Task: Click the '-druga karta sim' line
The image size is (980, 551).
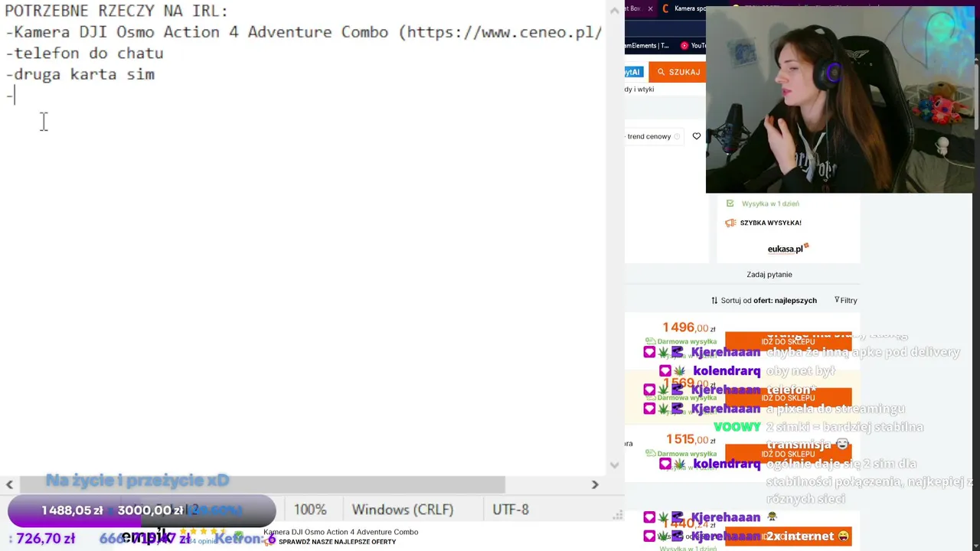Action: click(x=80, y=74)
